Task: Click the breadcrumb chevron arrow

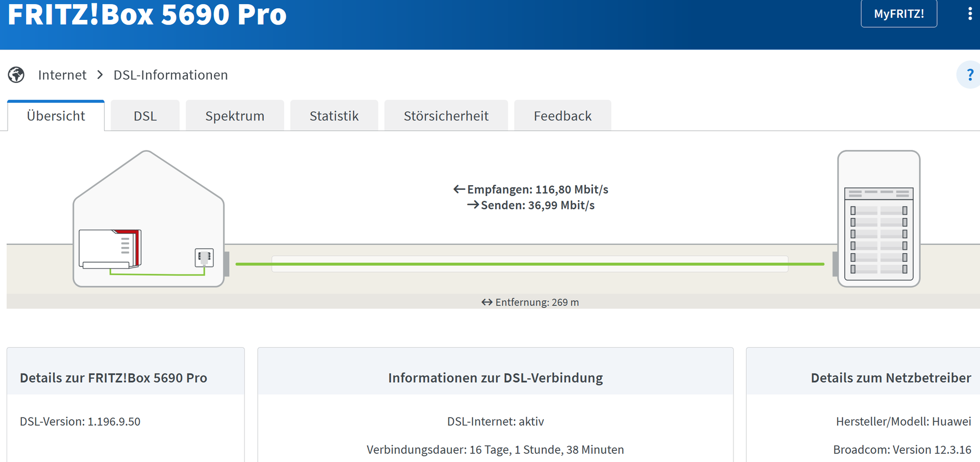Action: point(100,75)
